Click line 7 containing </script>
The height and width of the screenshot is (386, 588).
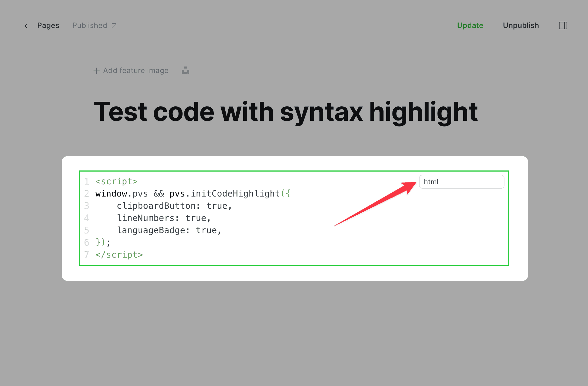point(119,254)
